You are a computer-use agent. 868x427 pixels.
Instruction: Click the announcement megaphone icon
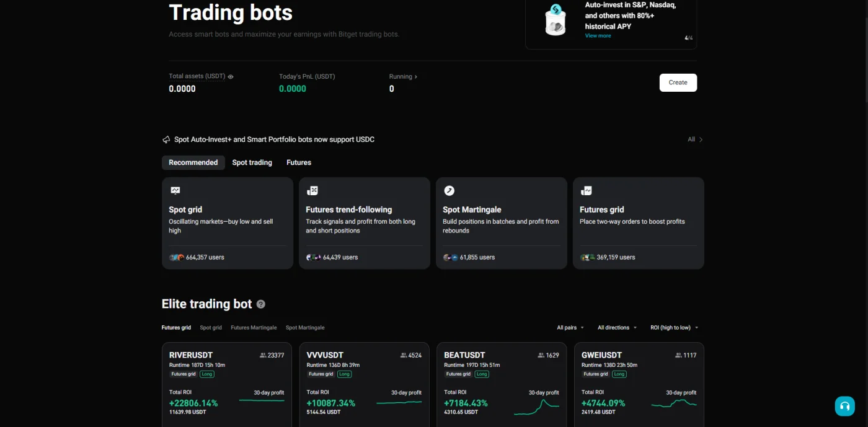click(x=166, y=139)
